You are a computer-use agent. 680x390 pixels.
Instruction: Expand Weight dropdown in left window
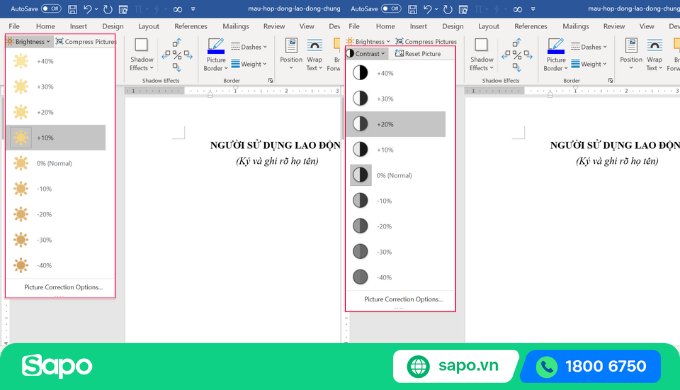(x=249, y=64)
